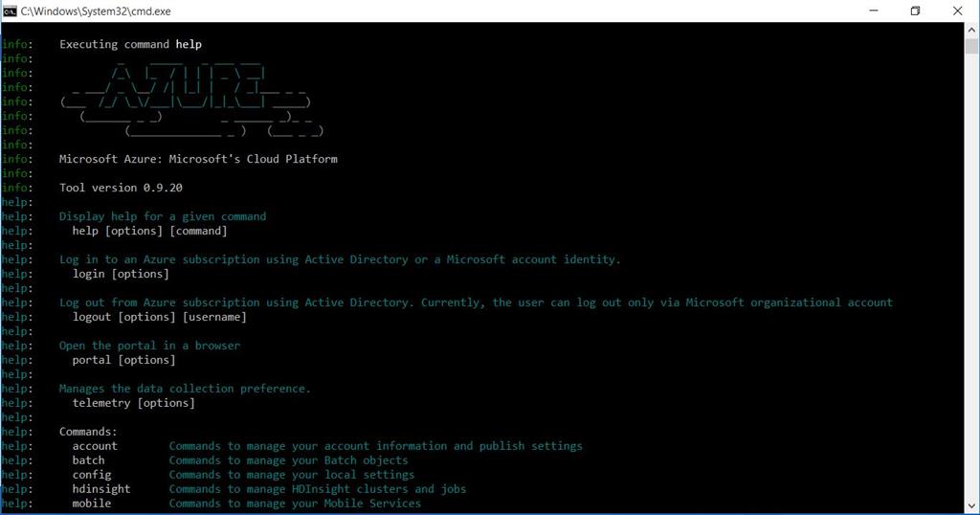Image resolution: width=980 pixels, height=515 pixels.
Task: Click the 'Executing command help' line
Action: [x=130, y=44]
